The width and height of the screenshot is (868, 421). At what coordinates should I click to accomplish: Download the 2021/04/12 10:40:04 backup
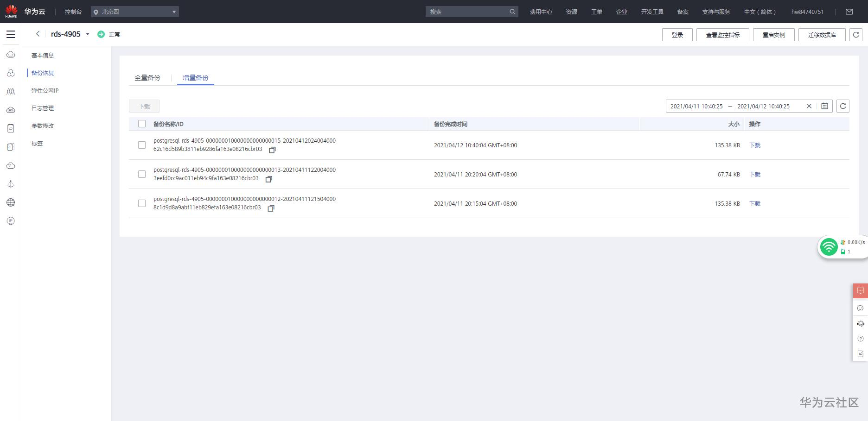coord(755,145)
